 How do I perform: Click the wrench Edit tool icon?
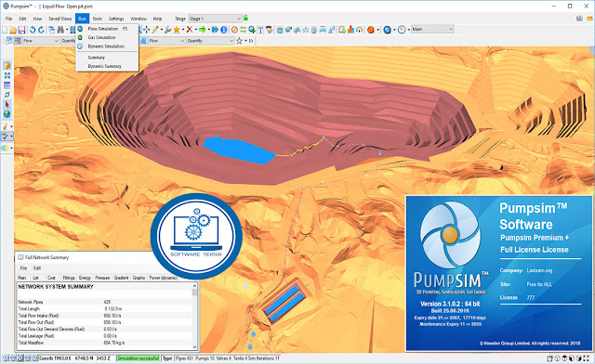coord(167,30)
